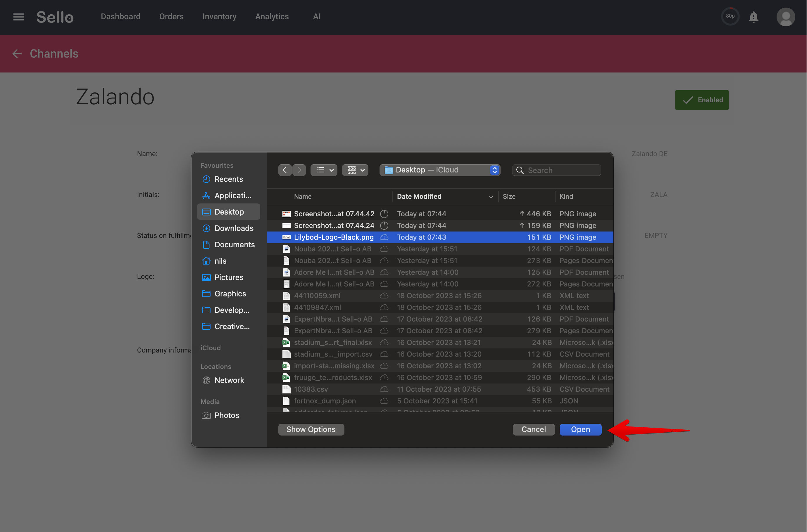This screenshot has width=807, height=532.
Task: Open the Orders menu item
Action: coord(171,17)
